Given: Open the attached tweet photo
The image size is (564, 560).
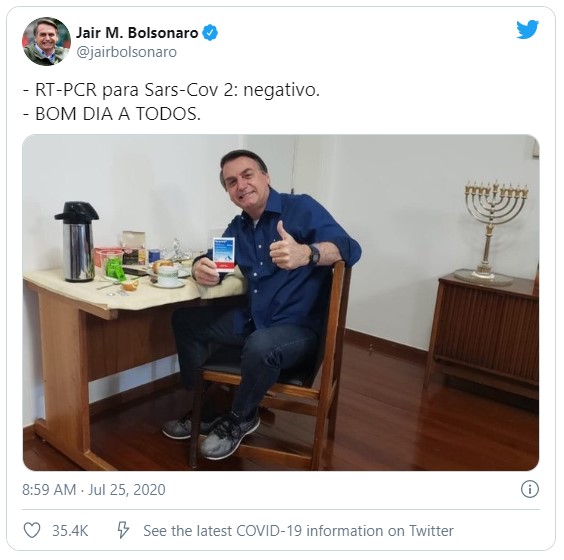Looking at the screenshot, I should (x=281, y=302).
